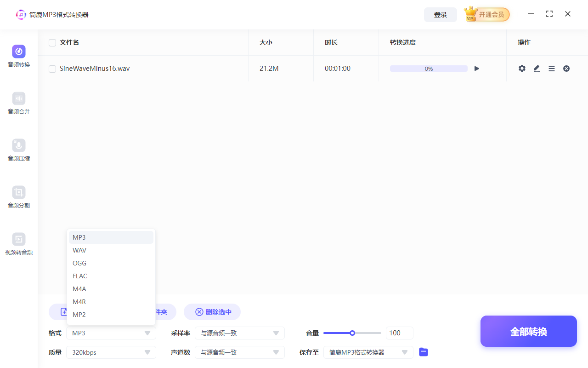The image size is (588, 368).
Task: Open the 音频转换 sidebar tab
Action: point(18,56)
